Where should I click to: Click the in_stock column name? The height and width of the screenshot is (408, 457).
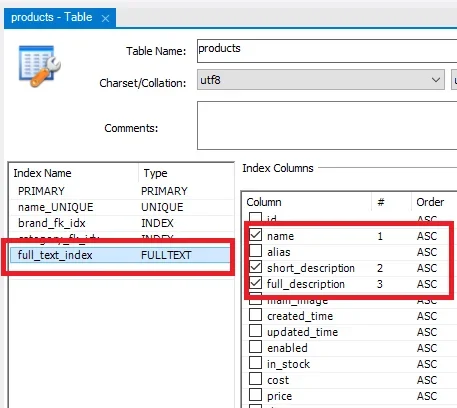[x=288, y=364]
